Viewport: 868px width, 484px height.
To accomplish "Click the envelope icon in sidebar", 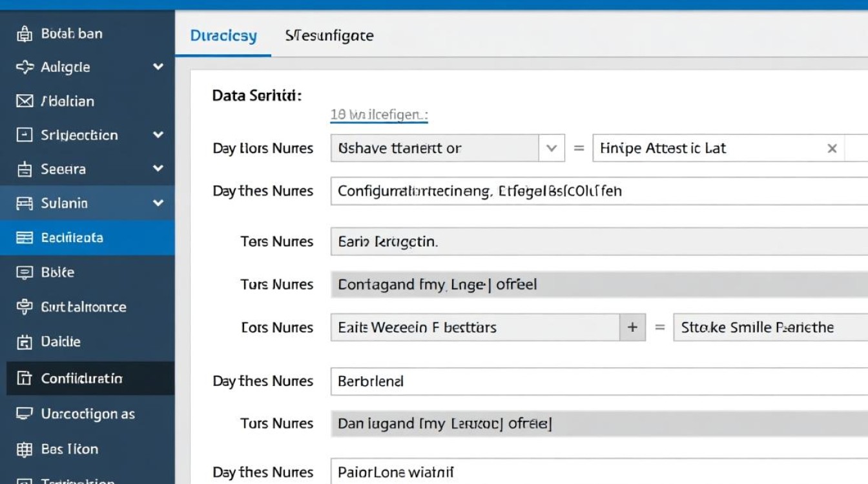I will (24, 101).
